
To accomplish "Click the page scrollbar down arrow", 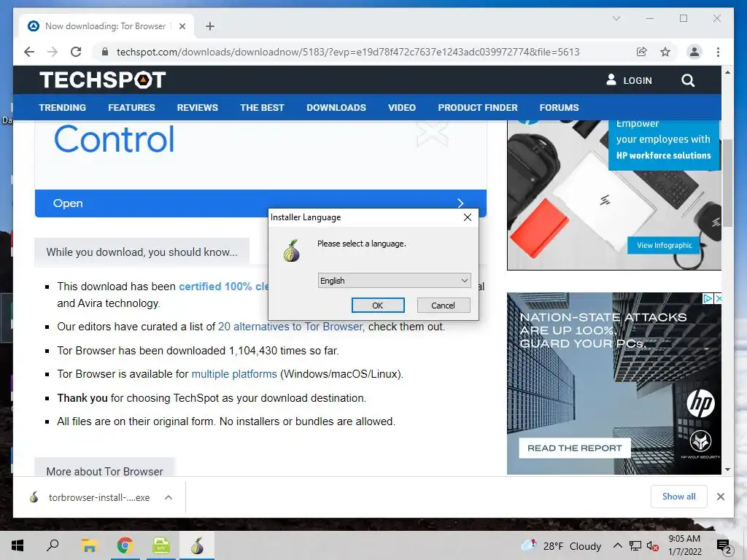I will click(727, 470).
